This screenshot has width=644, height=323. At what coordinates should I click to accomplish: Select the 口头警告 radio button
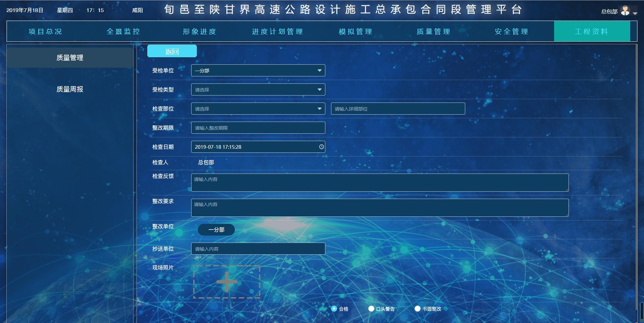pos(371,309)
